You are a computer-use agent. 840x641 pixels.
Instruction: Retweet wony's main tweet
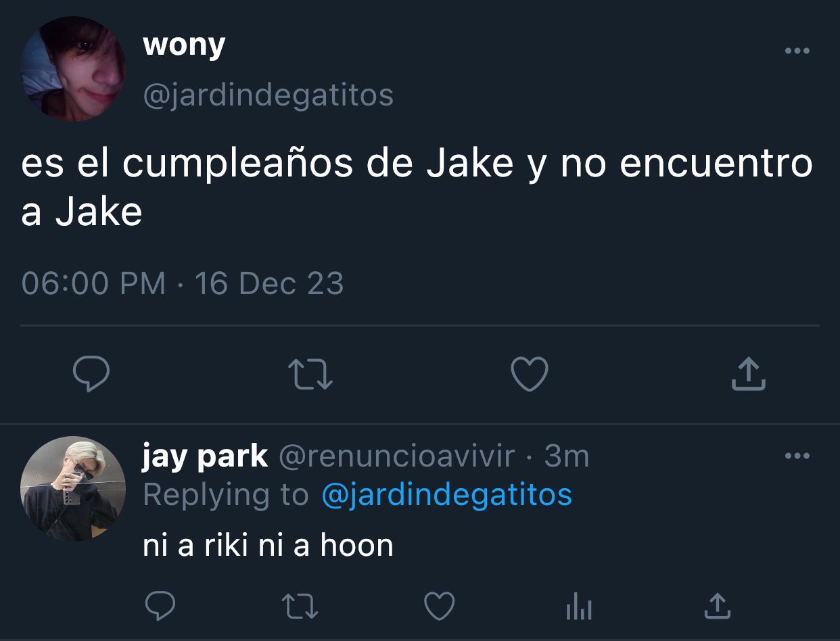pyautogui.click(x=310, y=375)
